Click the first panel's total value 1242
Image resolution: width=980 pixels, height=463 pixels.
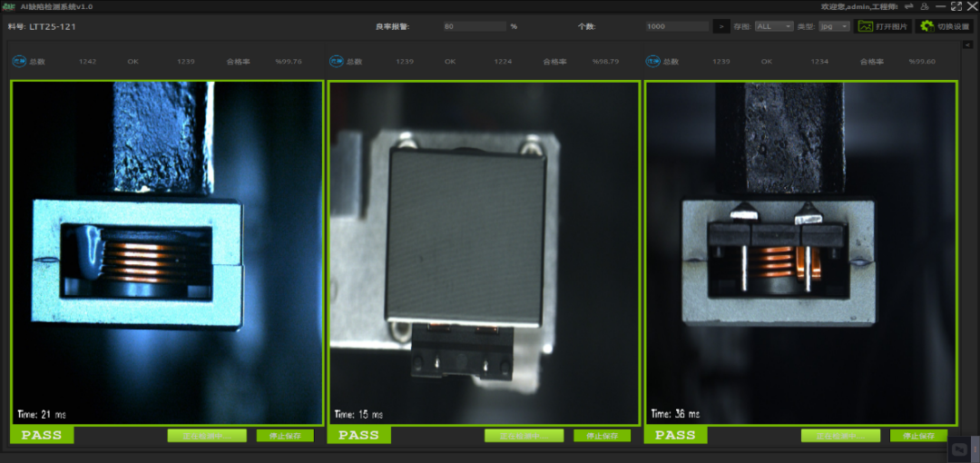coord(87,62)
